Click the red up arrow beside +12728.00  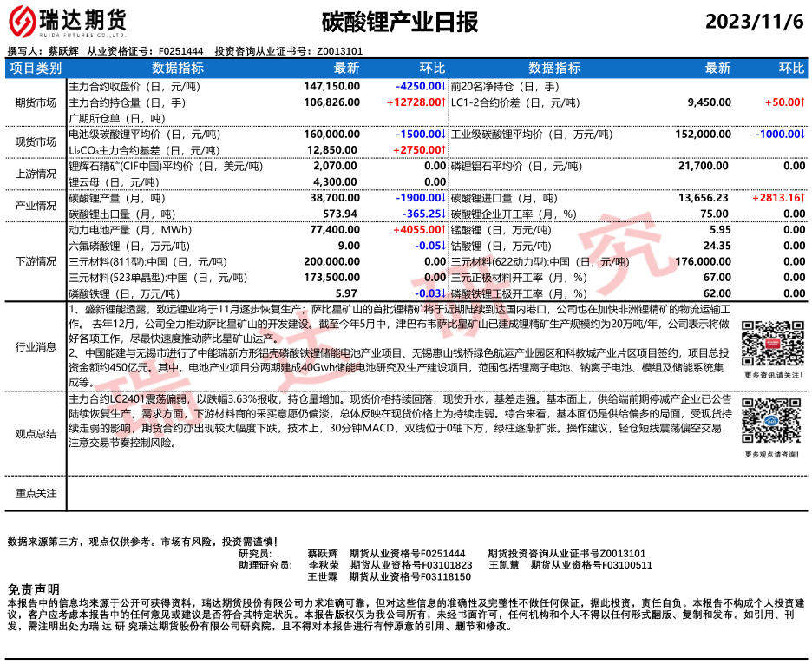click(444, 102)
